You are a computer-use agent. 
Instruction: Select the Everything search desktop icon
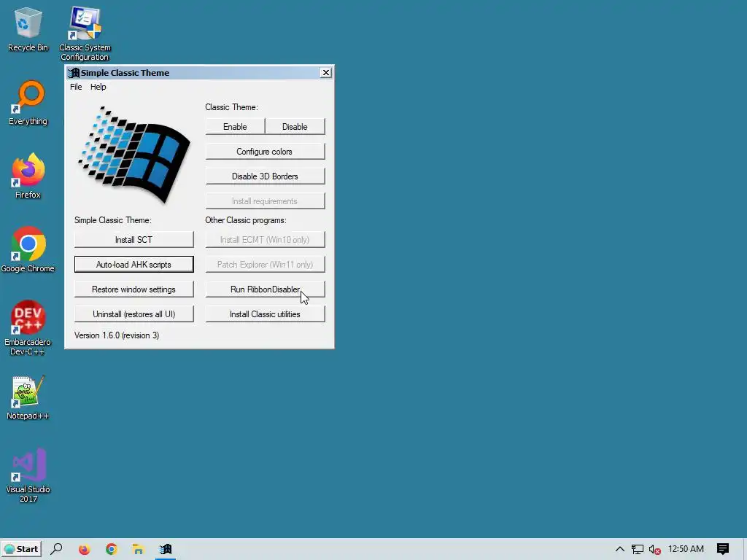28,102
